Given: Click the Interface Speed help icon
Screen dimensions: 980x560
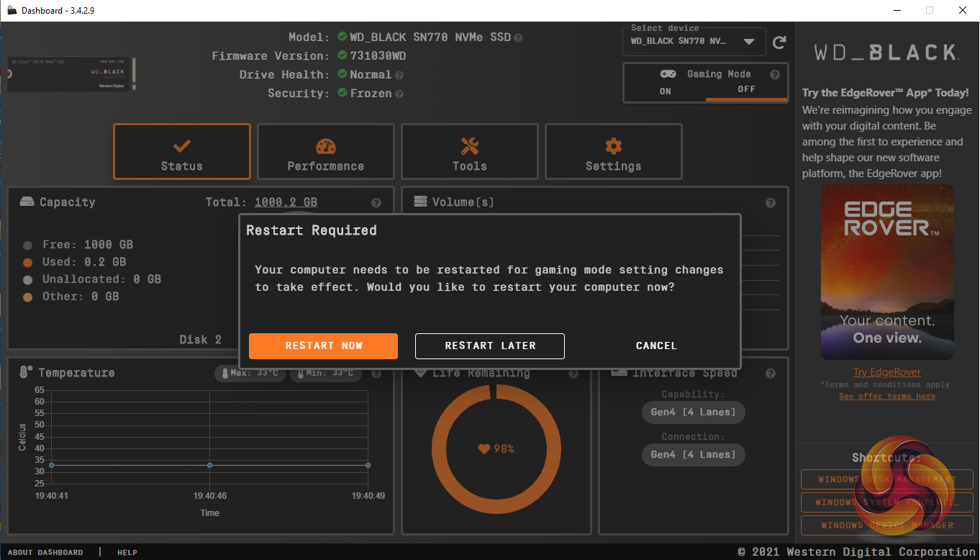Looking at the screenshot, I should (771, 374).
